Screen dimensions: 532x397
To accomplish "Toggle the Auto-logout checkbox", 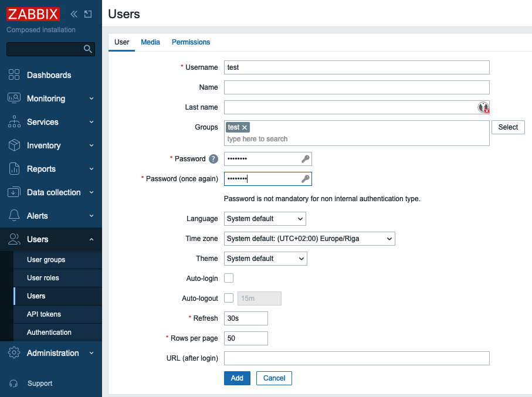I will (x=229, y=298).
